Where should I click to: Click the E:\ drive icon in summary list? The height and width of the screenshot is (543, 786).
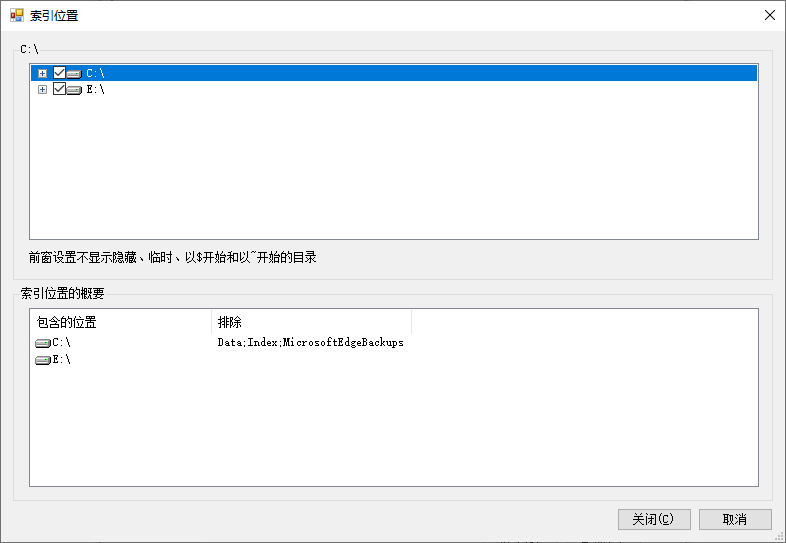click(x=43, y=360)
